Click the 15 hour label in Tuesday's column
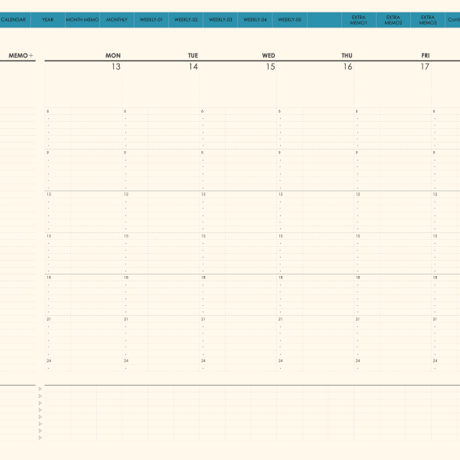The width and height of the screenshot is (460, 460). [126, 236]
